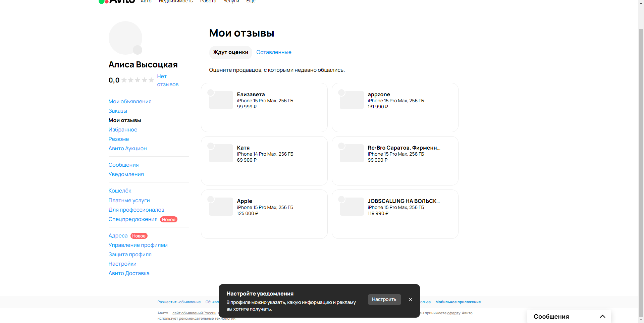
Task: Click the Apple listing thumbnail
Action: point(221,207)
